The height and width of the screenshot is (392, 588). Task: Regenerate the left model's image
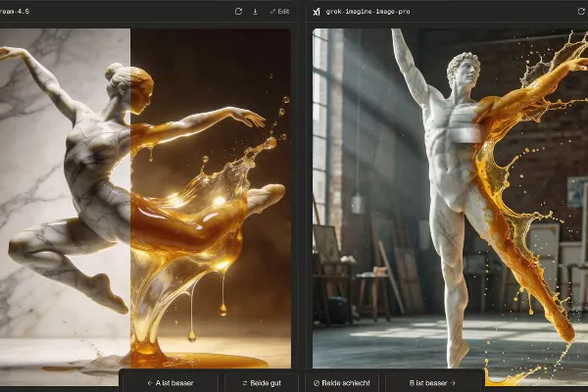(238, 12)
